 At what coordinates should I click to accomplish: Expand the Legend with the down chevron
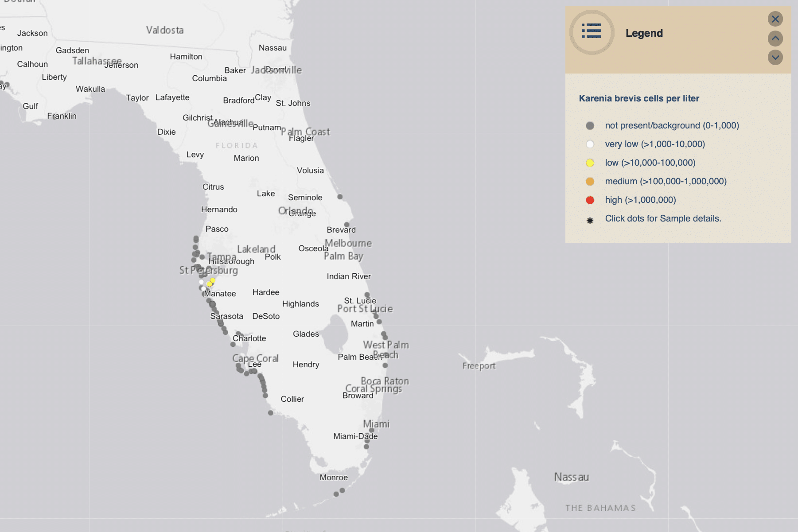(775, 57)
